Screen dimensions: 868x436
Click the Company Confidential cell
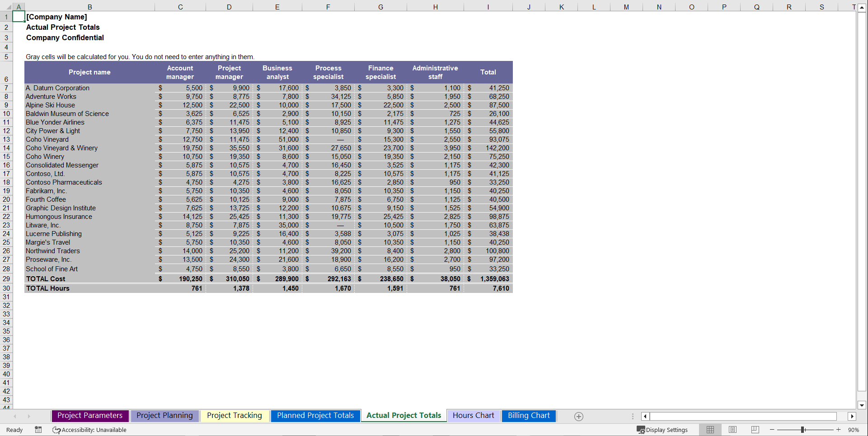(x=65, y=37)
